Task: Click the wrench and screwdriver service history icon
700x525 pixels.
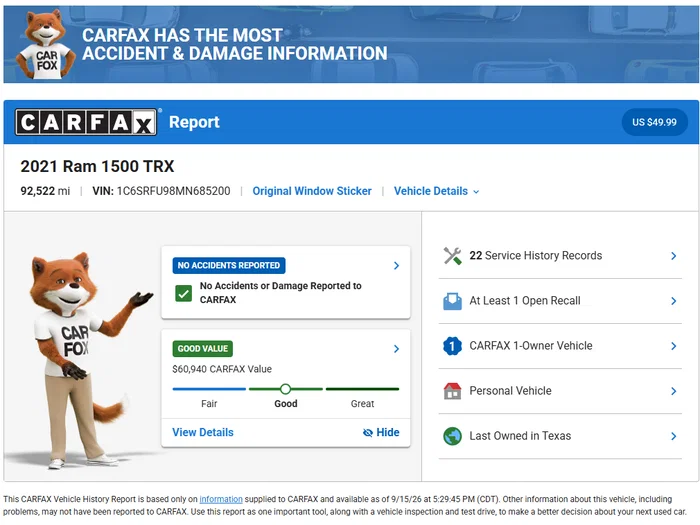Action: pyautogui.click(x=452, y=256)
